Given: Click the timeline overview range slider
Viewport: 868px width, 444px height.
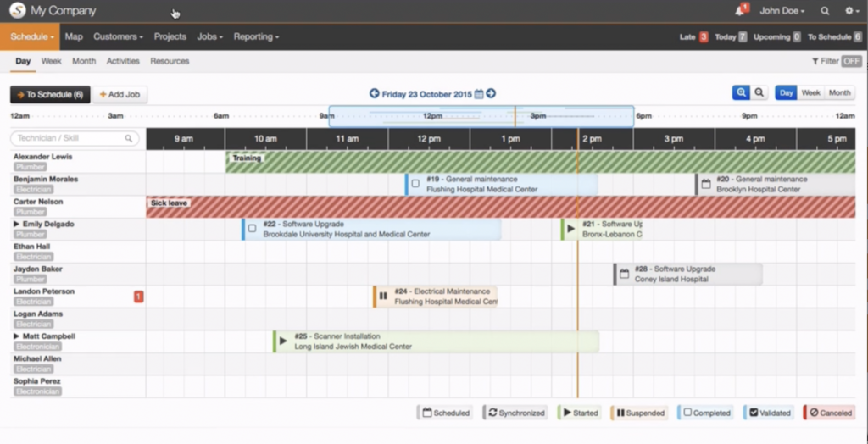Looking at the screenshot, I should 481,116.
